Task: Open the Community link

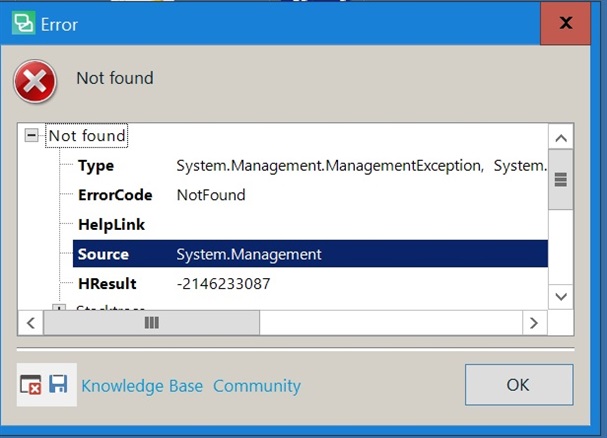Action: tap(257, 386)
